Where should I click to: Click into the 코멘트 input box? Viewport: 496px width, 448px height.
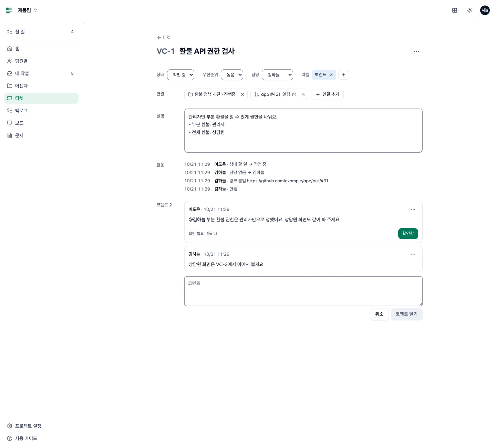pos(303,291)
